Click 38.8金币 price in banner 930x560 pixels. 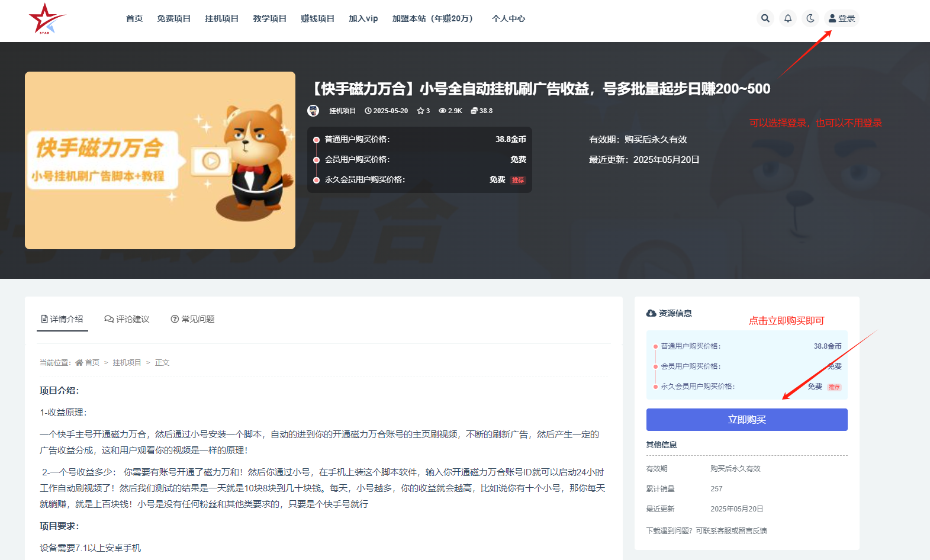point(511,139)
